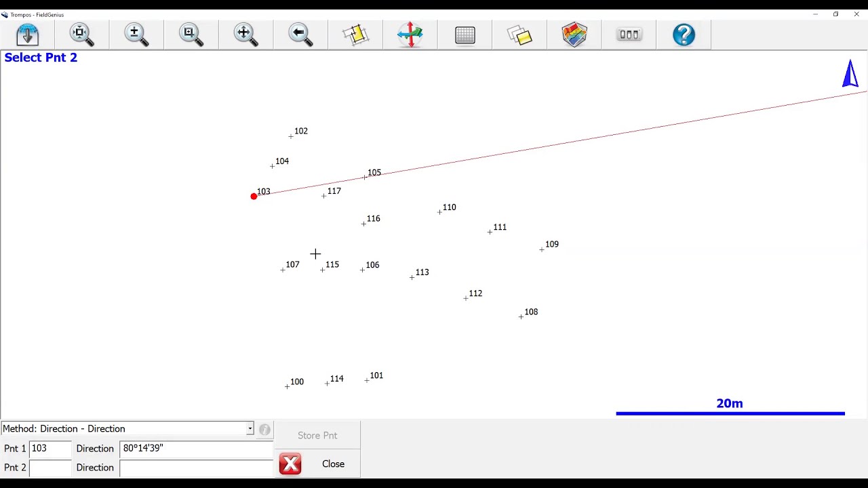Click the blue north arrow indicator

tap(850, 74)
